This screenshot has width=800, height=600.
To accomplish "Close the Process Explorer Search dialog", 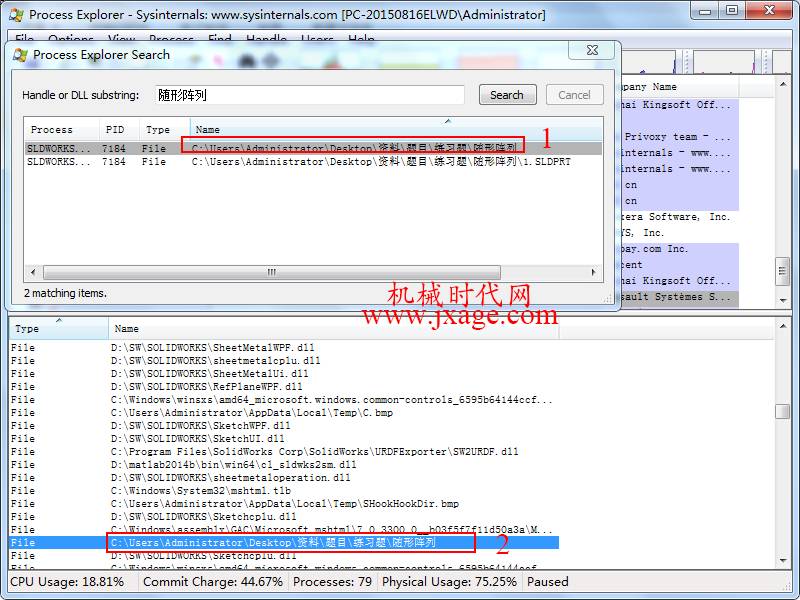I will pos(592,50).
